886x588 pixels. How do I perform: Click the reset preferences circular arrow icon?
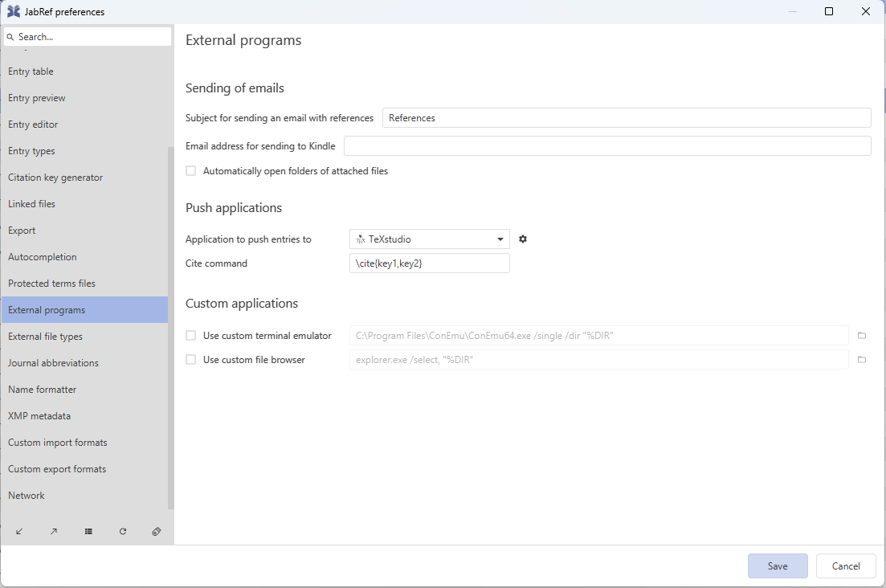click(x=123, y=532)
